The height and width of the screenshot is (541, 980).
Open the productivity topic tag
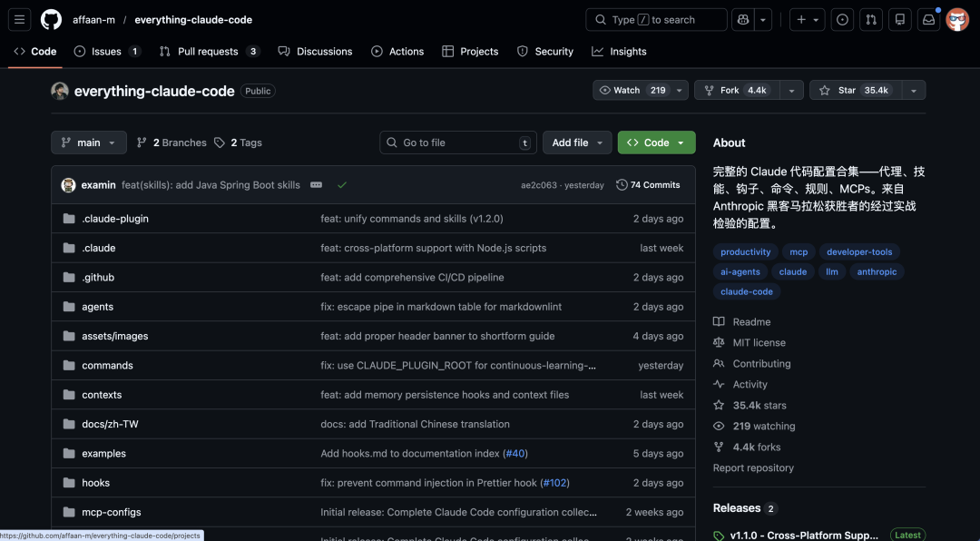click(745, 251)
